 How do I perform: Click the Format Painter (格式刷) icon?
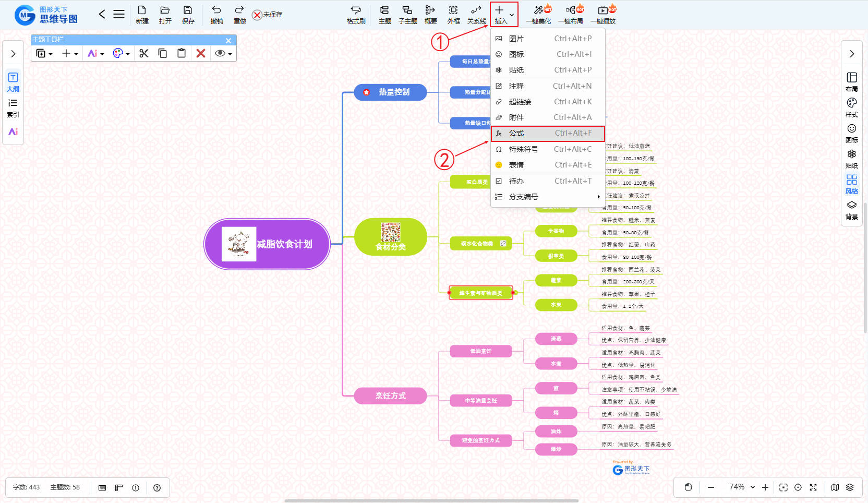tap(356, 14)
